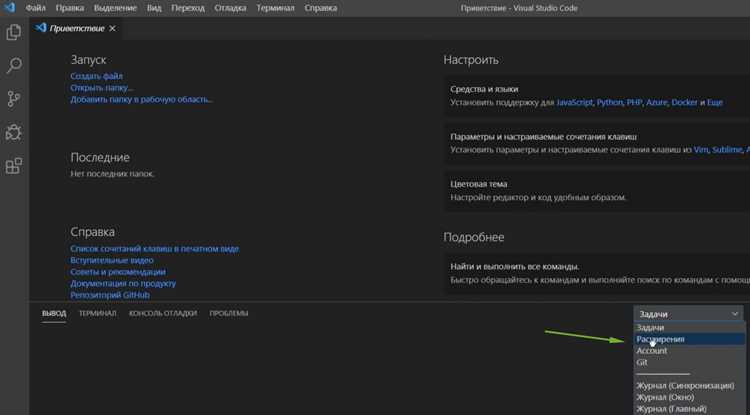750x415 pixels.
Task: Click the Открыть папку link
Action: 102,88
